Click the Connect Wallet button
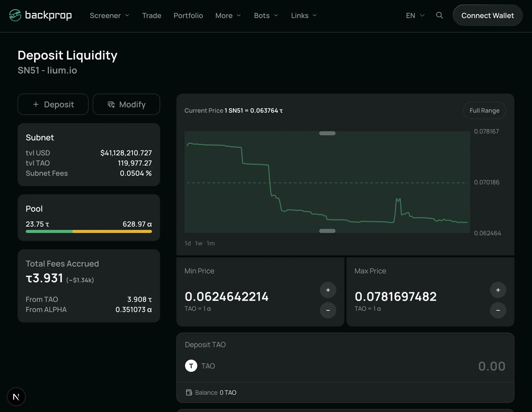 (x=487, y=15)
